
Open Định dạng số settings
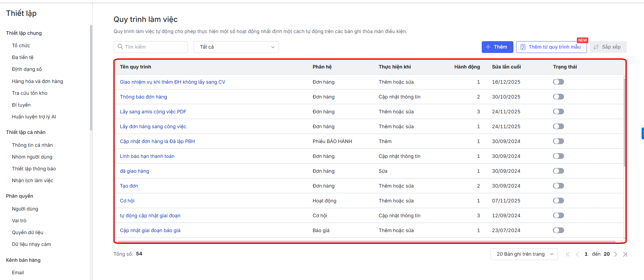click(27, 69)
